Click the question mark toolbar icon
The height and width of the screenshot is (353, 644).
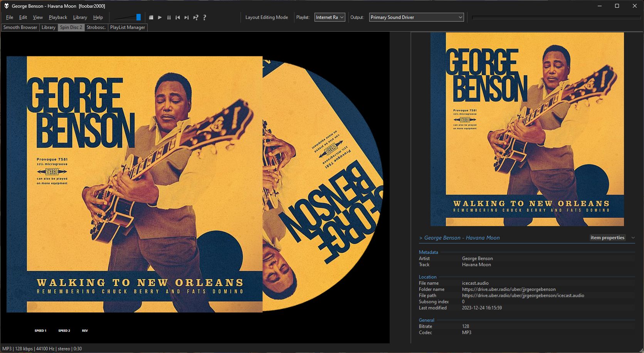[x=204, y=17]
